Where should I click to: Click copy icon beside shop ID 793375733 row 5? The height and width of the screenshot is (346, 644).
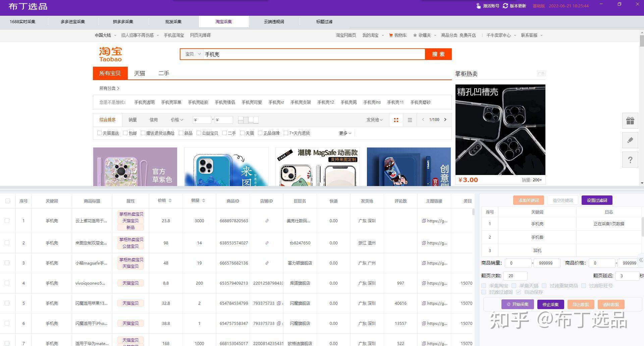click(279, 303)
